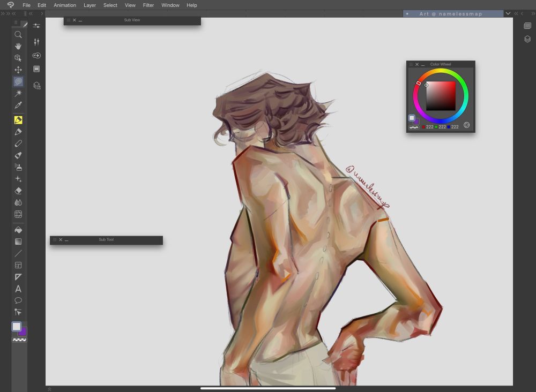Open the Animation film-strip panel
Image resolution: width=536 pixels, height=392 pixels.
36,69
